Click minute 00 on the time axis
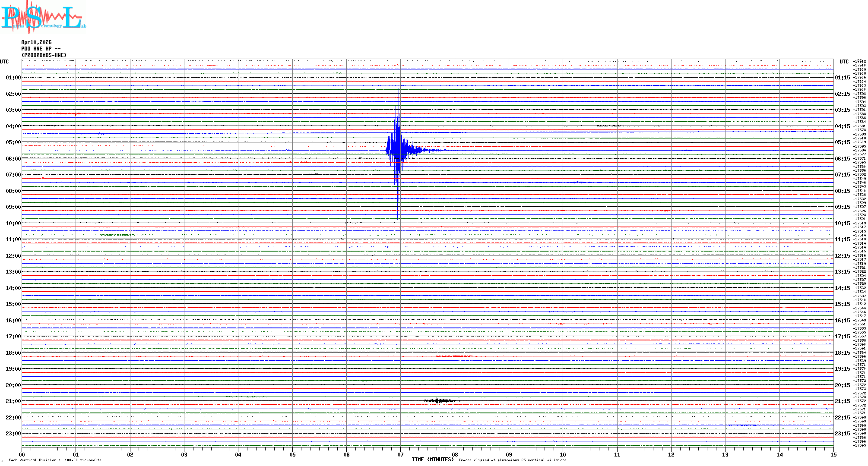868x466 pixels. pos(22,454)
